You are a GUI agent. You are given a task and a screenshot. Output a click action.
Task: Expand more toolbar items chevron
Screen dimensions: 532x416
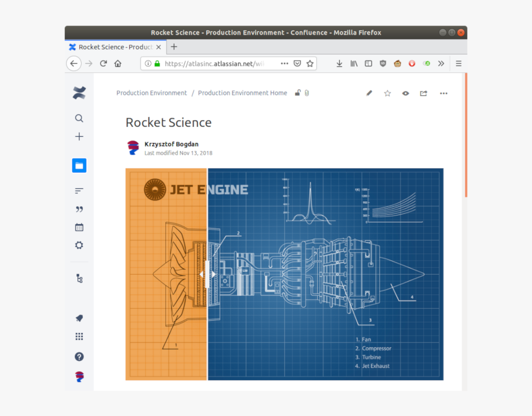(441, 64)
